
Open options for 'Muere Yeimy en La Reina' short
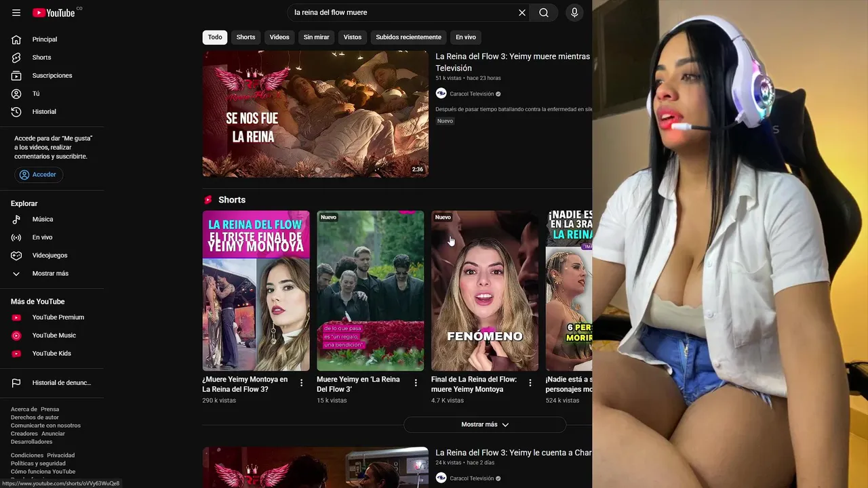pyautogui.click(x=416, y=383)
